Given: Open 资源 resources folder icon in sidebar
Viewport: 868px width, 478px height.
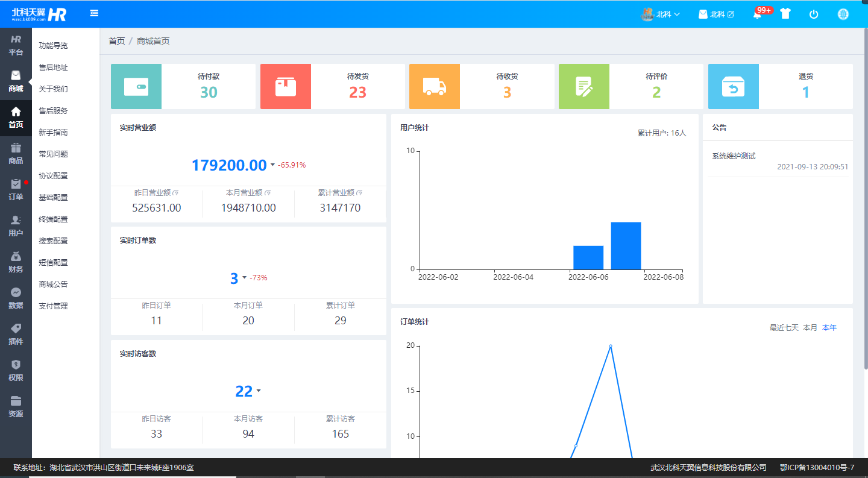Looking at the screenshot, I should pyautogui.click(x=16, y=407).
